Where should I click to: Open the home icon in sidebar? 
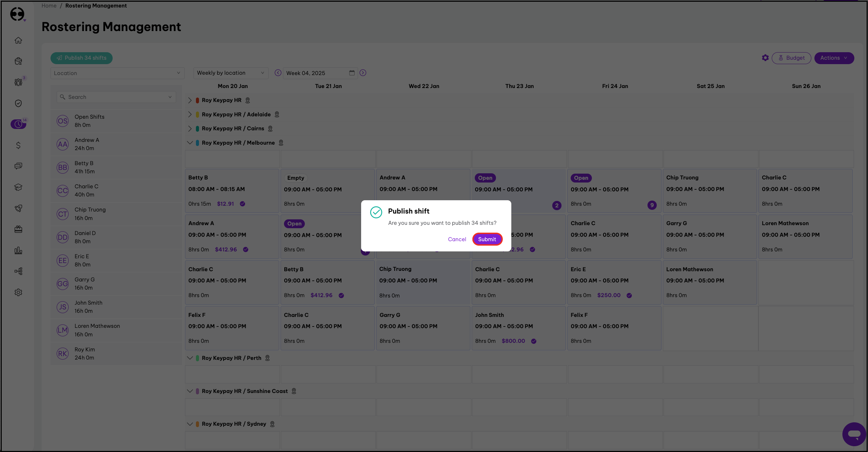pyautogui.click(x=18, y=40)
